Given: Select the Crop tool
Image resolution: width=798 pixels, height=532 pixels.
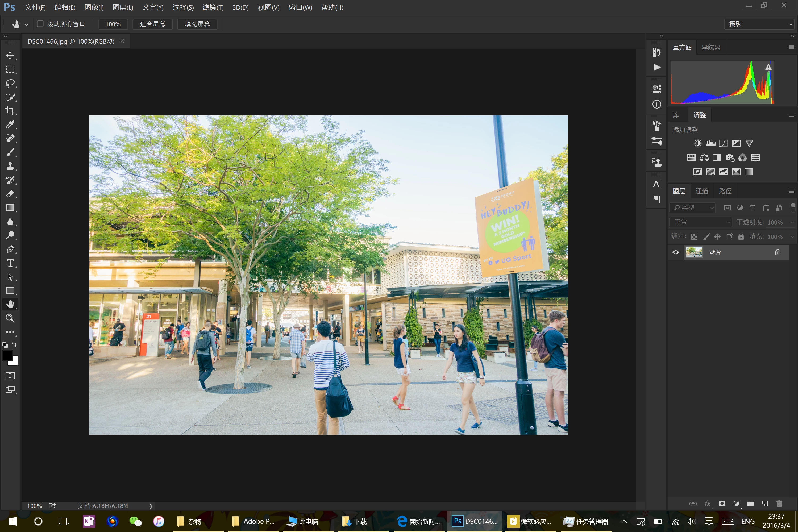Looking at the screenshot, I should pos(10,111).
